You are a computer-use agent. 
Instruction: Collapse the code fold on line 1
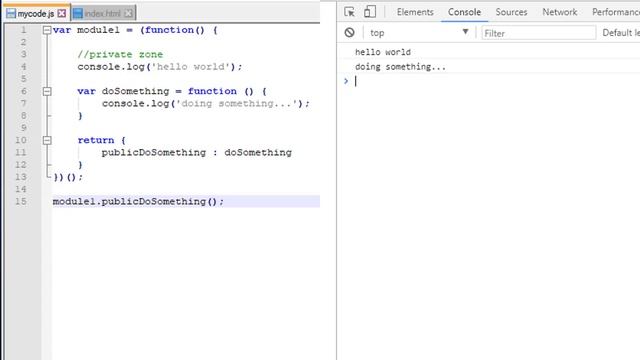[47, 30]
